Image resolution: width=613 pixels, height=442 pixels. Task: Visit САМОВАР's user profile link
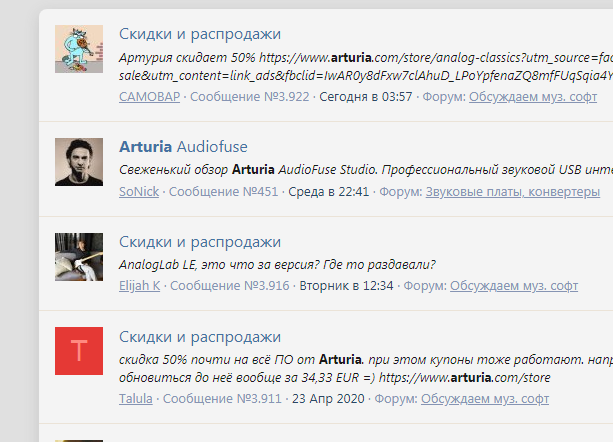coord(149,97)
